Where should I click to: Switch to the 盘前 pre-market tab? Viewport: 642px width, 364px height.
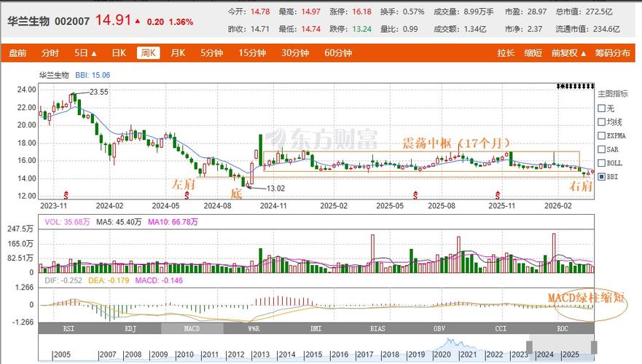pos(17,53)
